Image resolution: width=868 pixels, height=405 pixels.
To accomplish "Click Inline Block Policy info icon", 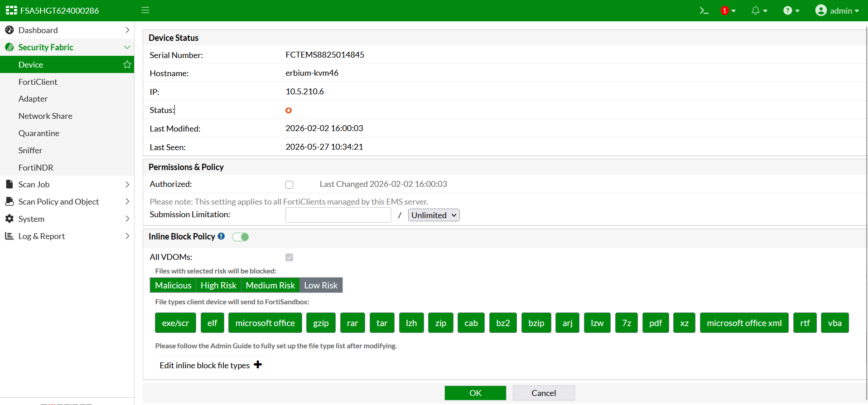I will (x=221, y=236).
